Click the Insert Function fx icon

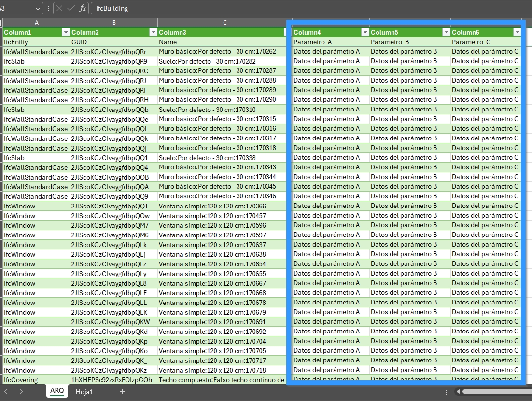click(x=83, y=8)
